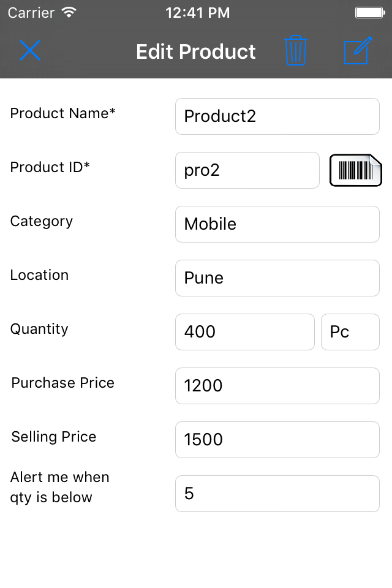This screenshot has height=588, width=392.
Task: Tap the Edit Product title
Action: pos(195,51)
